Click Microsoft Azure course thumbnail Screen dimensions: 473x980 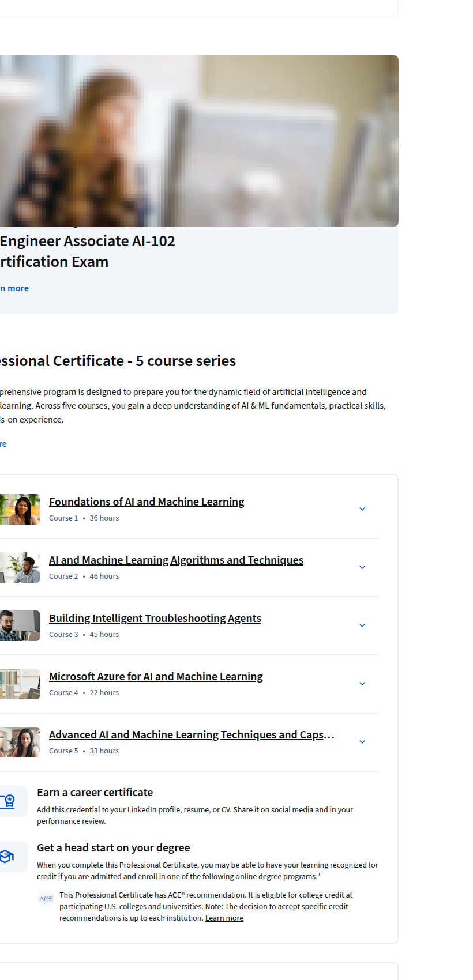coord(20,684)
